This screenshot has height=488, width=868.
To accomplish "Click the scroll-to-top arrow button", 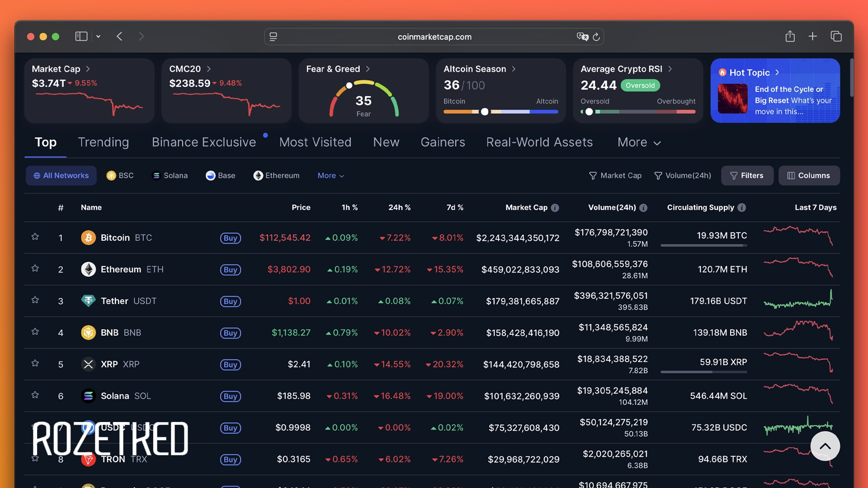I will click(825, 446).
